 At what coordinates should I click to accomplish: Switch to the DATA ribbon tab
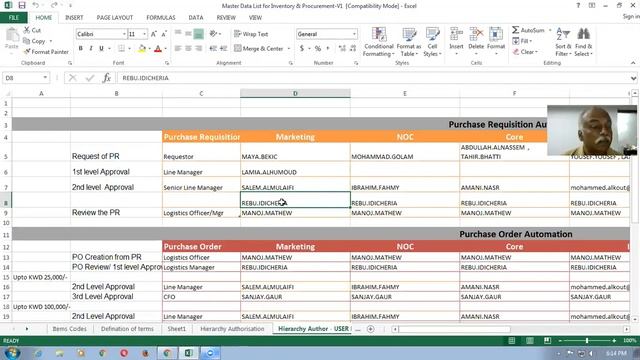pyautogui.click(x=196, y=18)
